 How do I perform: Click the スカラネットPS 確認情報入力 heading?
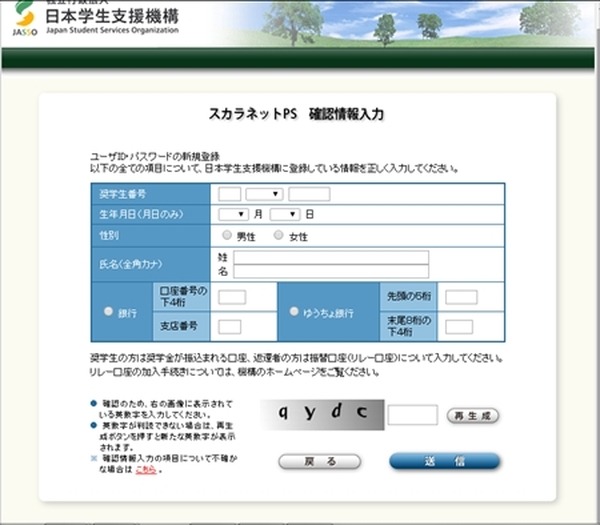[297, 114]
